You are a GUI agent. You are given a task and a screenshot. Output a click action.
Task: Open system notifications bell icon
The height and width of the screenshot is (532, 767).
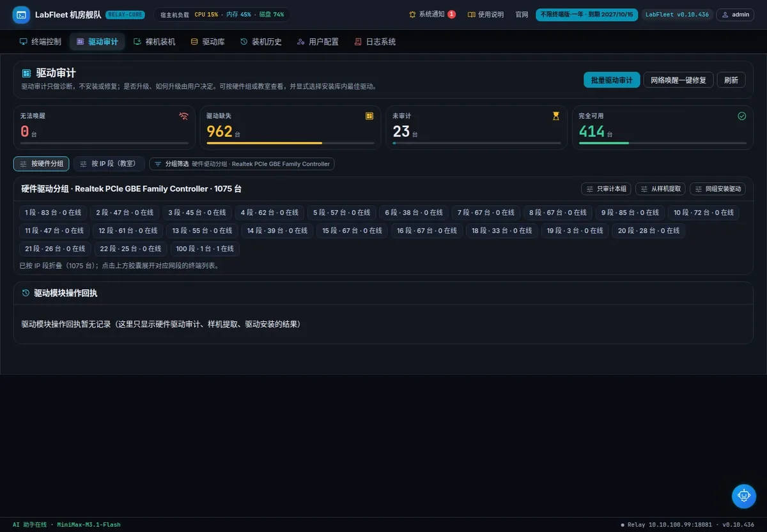click(x=412, y=15)
